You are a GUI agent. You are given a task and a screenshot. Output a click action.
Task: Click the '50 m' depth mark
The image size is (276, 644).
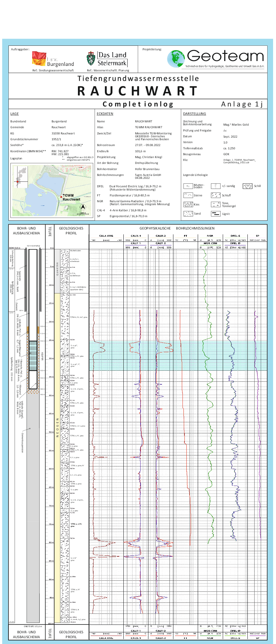click(x=51, y=432)
